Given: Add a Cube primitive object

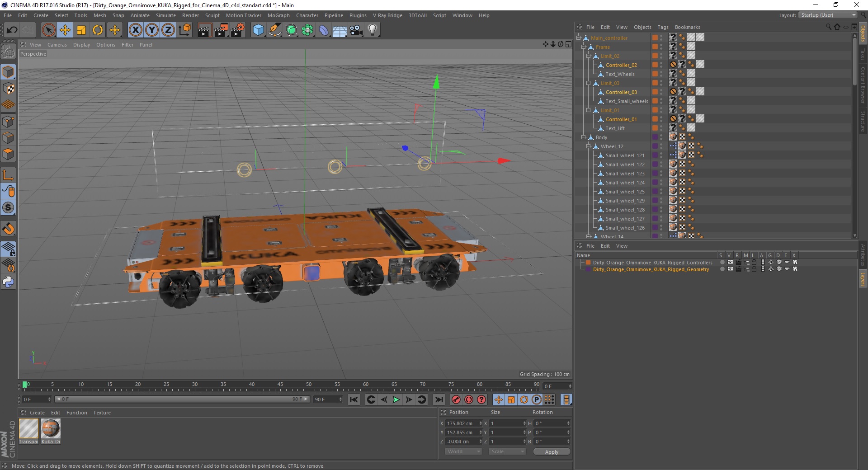Looking at the screenshot, I should coord(258,30).
